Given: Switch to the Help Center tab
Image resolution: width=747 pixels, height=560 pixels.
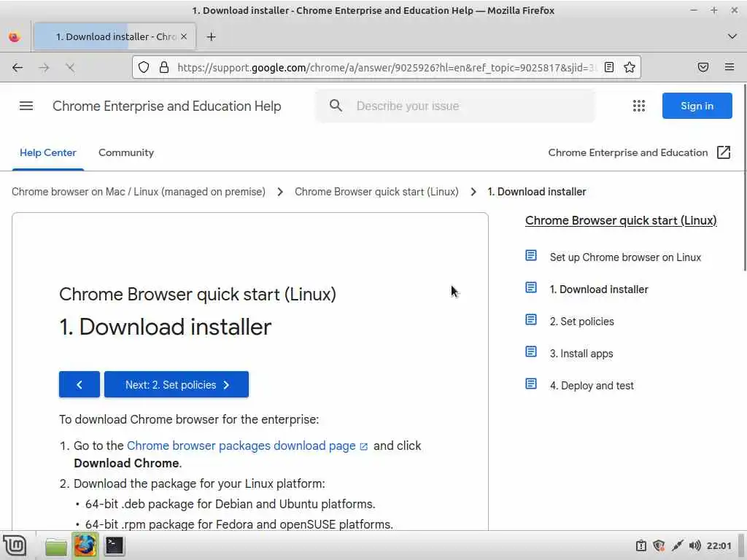Looking at the screenshot, I should [47, 153].
